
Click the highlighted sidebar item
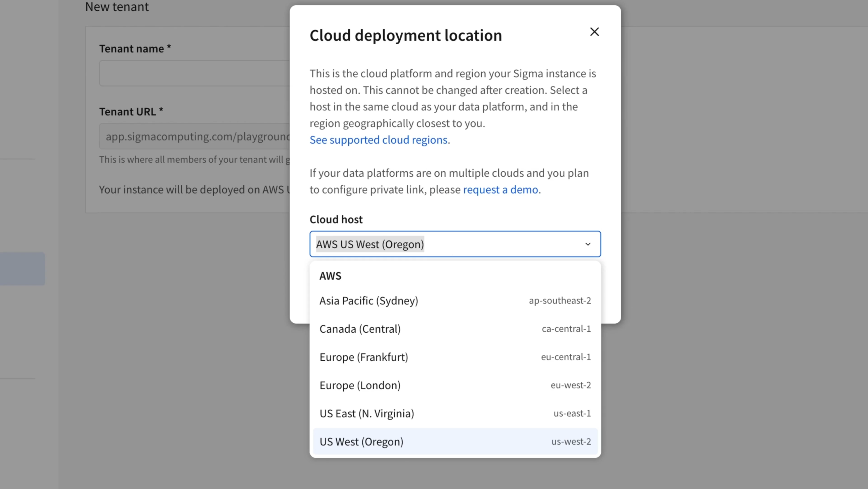click(x=22, y=269)
